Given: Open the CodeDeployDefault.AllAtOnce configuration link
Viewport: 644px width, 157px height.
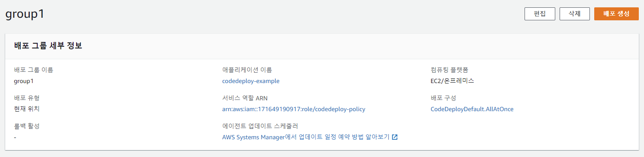Looking at the screenshot, I should [472, 109].
